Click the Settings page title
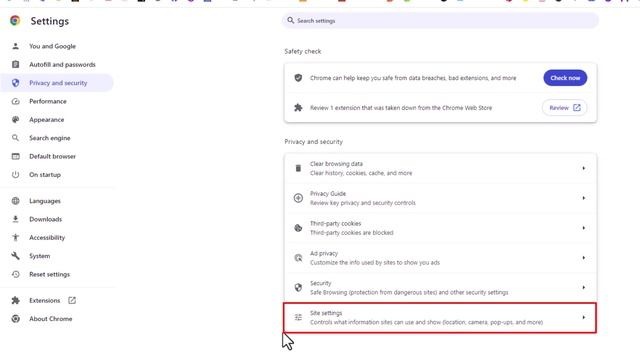The height and width of the screenshot is (360, 640). pyautogui.click(x=50, y=21)
